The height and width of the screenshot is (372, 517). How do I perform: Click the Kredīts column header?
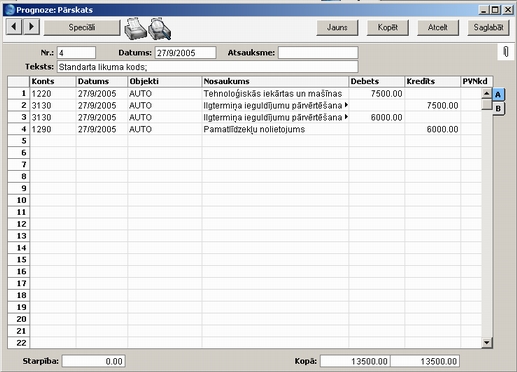[x=432, y=81]
